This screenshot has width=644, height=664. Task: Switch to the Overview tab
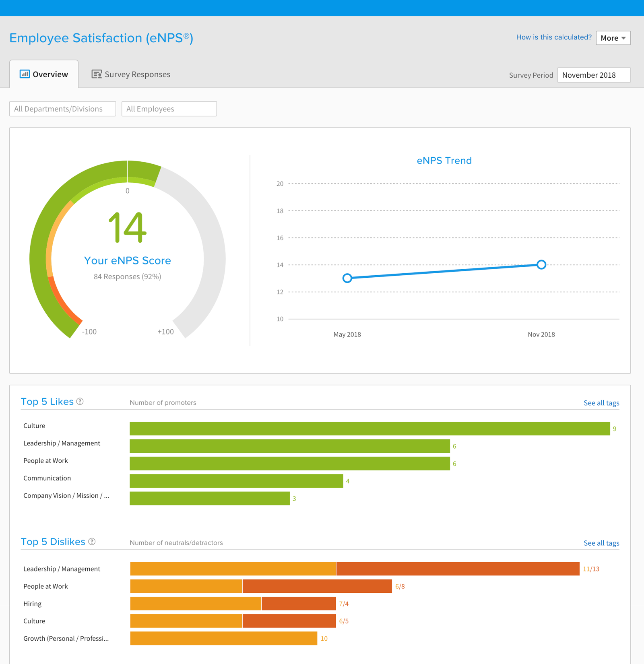click(x=44, y=74)
